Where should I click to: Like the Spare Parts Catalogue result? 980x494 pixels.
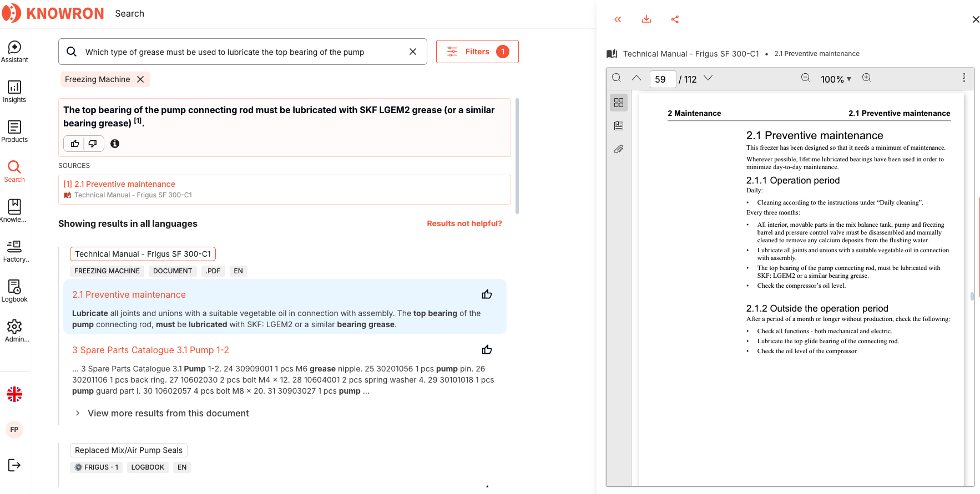pos(487,350)
